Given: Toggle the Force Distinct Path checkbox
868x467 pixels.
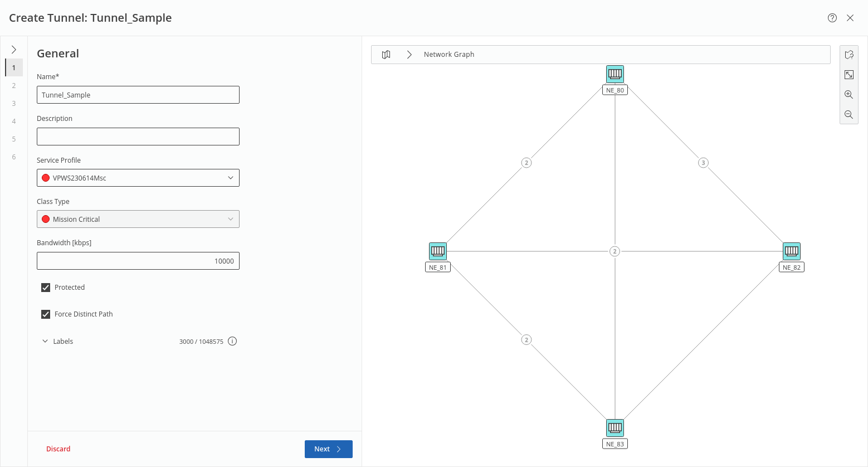Looking at the screenshot, I should 46,314.
